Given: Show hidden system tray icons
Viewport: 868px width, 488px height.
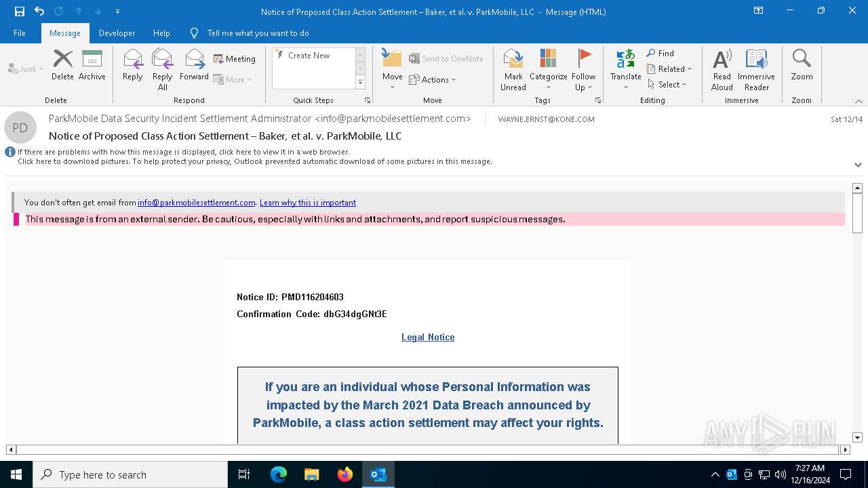Looking at the screenshot, I should 715,474.
